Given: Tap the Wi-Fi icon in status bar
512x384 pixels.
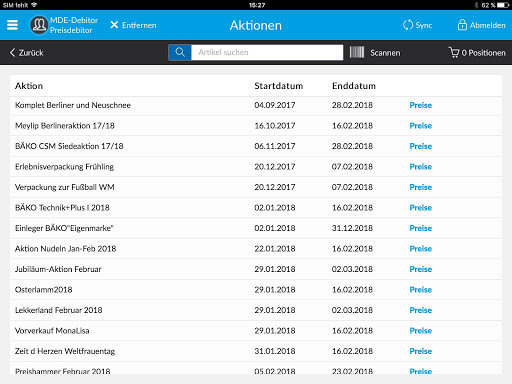Looking at the screenshot, I should pyautogui.click(x=34, y=5).
